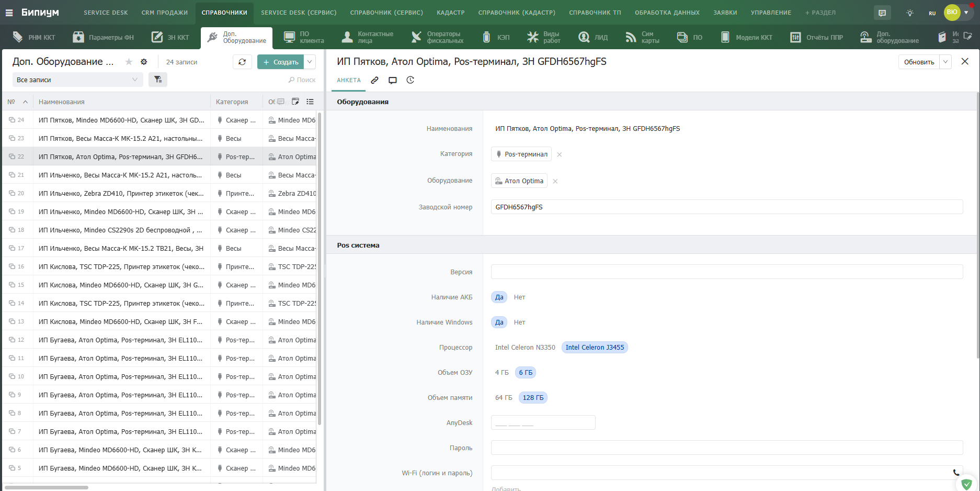Mark the list as favorite with star
980x491 pixels.
(129, 62)
